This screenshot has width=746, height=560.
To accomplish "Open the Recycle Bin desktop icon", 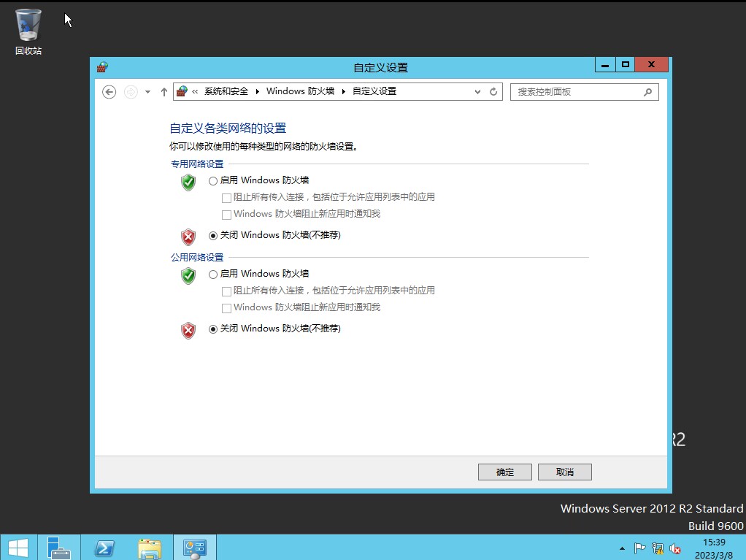I will click(x=28, y=32).
